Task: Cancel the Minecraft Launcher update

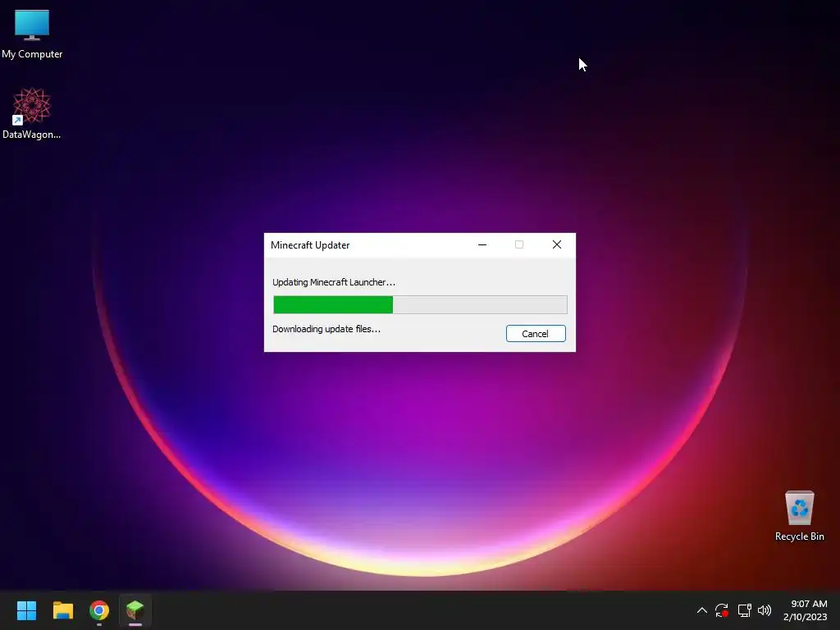Action: coord(535,333)
